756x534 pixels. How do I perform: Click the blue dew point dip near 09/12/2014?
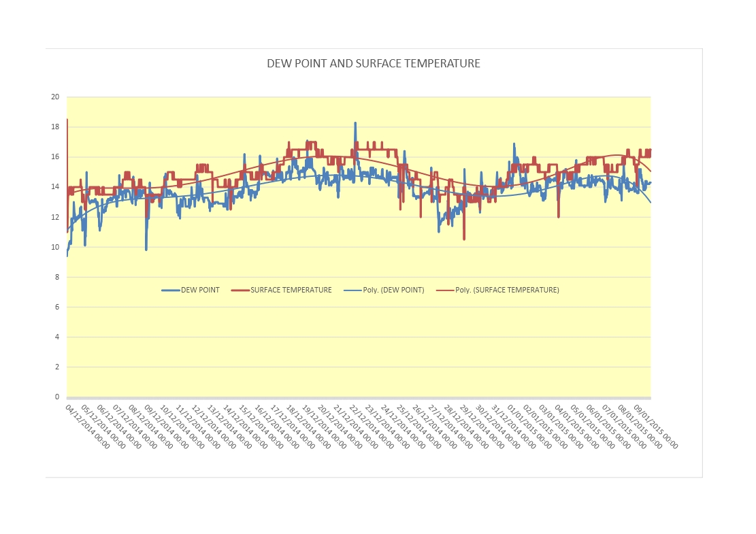pyautogui.click(x=146, y=248)
